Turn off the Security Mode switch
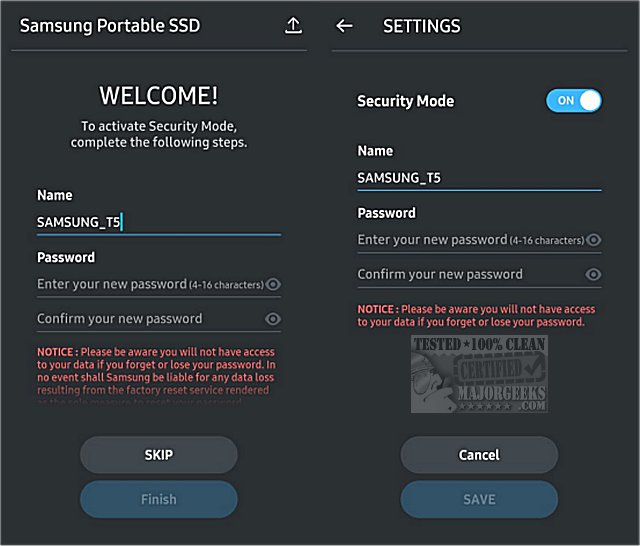 coord(573,101)
